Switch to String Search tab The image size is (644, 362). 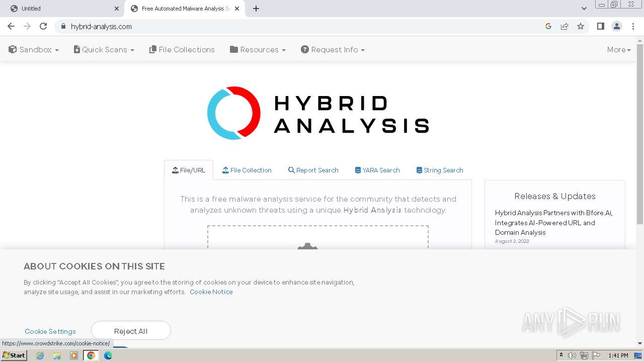pyautogui.click(x=440, y=170)
